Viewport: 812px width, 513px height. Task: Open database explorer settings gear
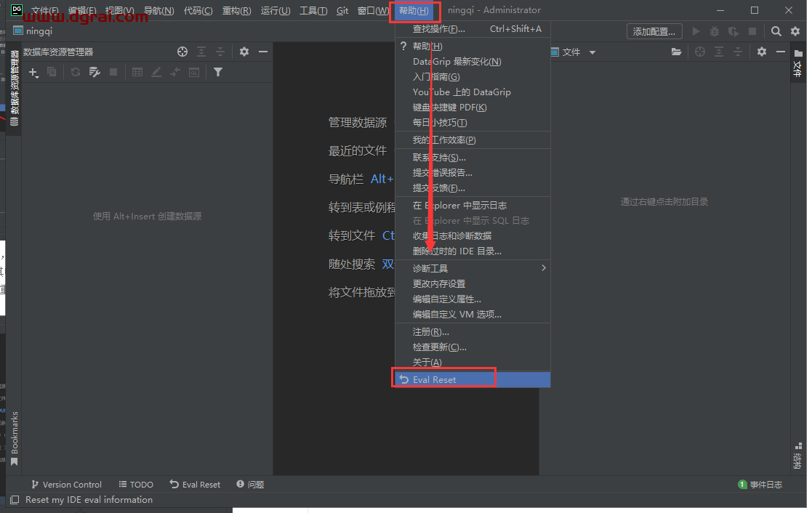click(244, 52)
